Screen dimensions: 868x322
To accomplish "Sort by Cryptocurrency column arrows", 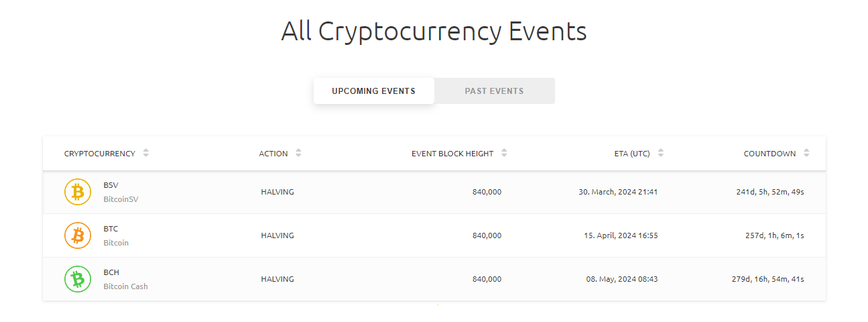I will [x=145, y=153].
